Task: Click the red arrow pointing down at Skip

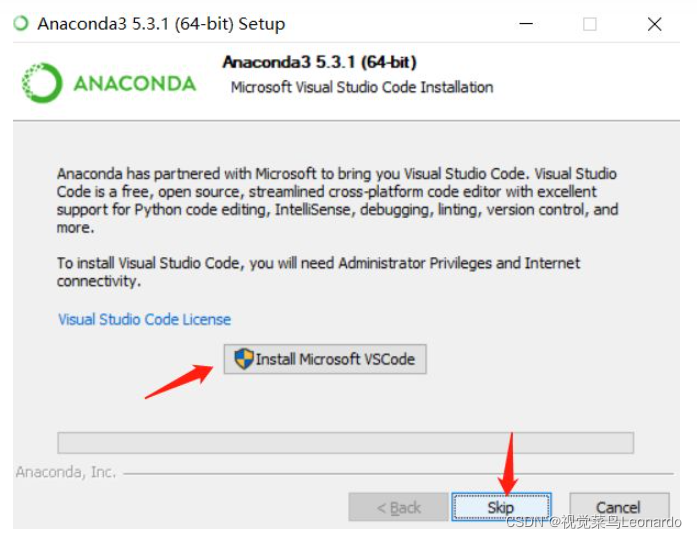Action: pyautogui.click(x=508, y=463)
